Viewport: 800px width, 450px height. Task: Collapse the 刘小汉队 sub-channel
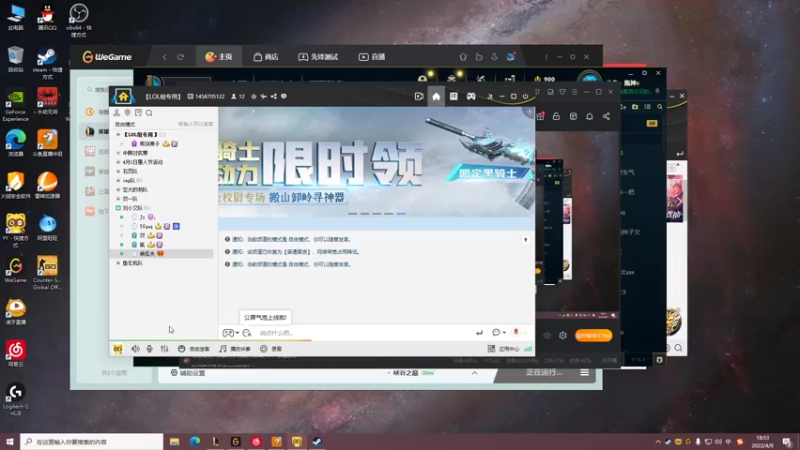pyautogui.click(x=118, y=208)
